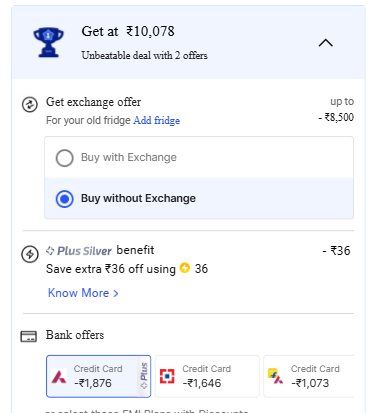
Task: Click the Plus Silver lightning circle icon
Action: [30, 254]
